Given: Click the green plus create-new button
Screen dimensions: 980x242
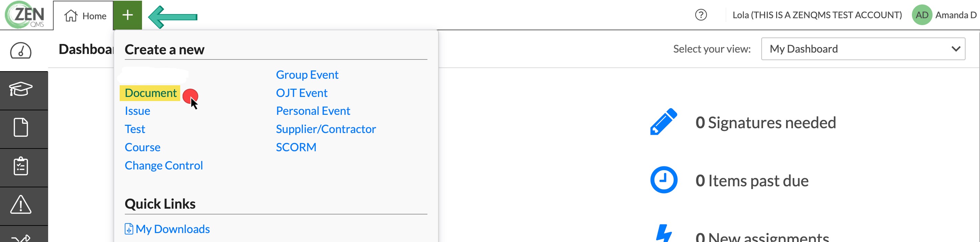Looking at the screenshot, I should (128, 15).
